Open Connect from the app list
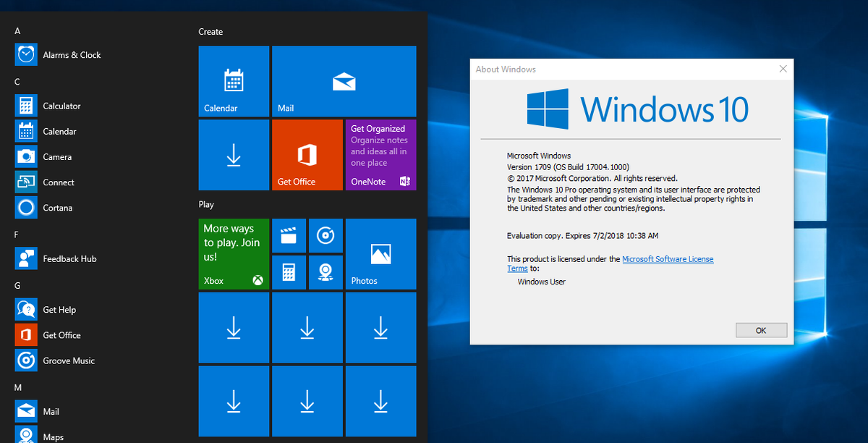Screen dimensions: 868x443 pos(59,182)
